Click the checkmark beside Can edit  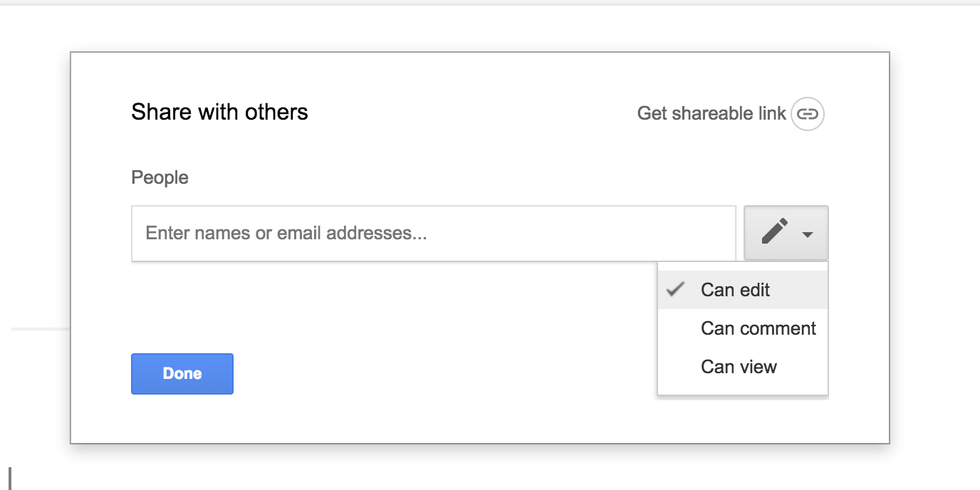point(675,289)
